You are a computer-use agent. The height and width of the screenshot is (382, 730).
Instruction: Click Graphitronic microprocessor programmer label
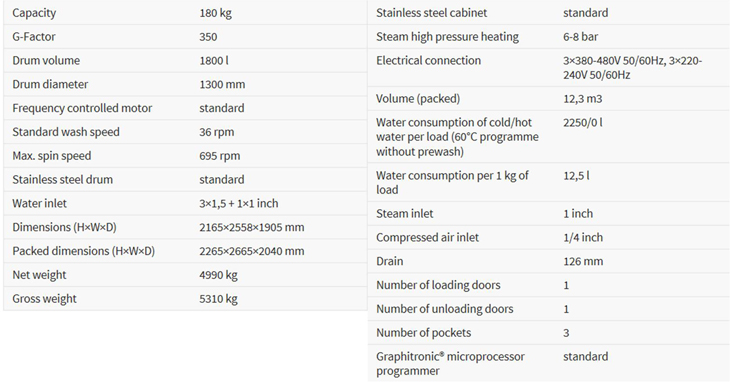coord(450,363)
